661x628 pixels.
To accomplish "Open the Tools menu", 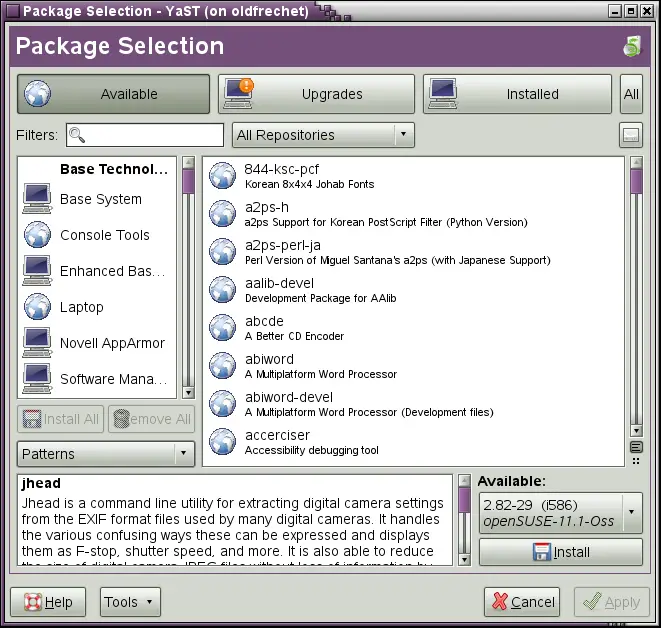I will click(x=130, y=602).
